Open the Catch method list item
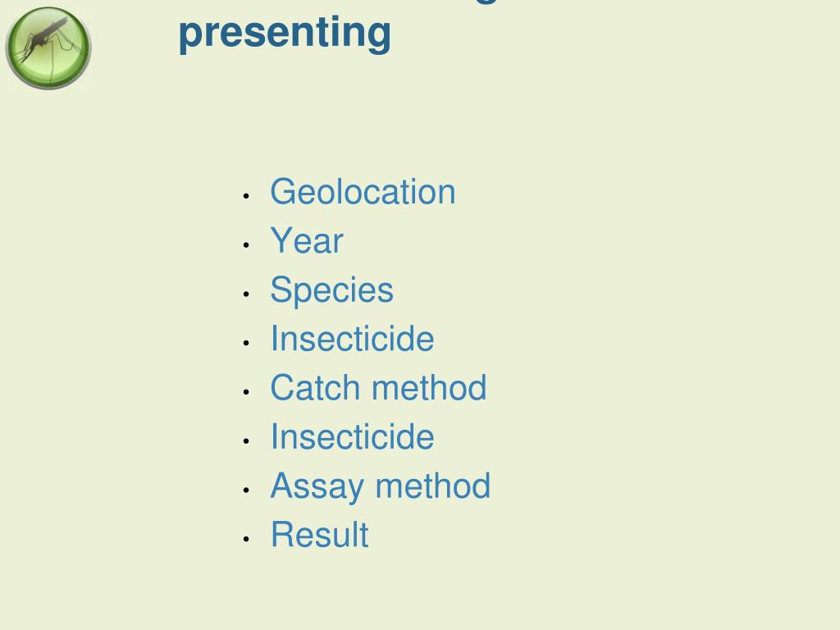This screenshot has width=840, height=630. [x=378, y=387]
